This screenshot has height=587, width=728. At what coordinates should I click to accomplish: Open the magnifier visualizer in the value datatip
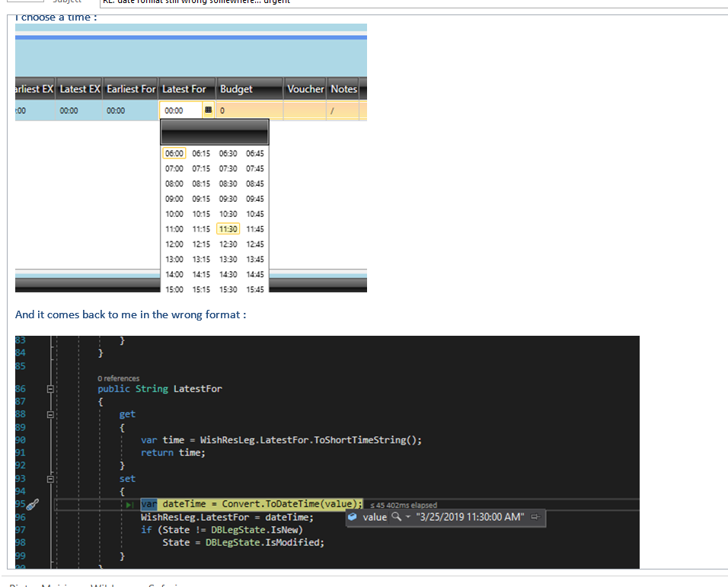click(x=396, y=516)
